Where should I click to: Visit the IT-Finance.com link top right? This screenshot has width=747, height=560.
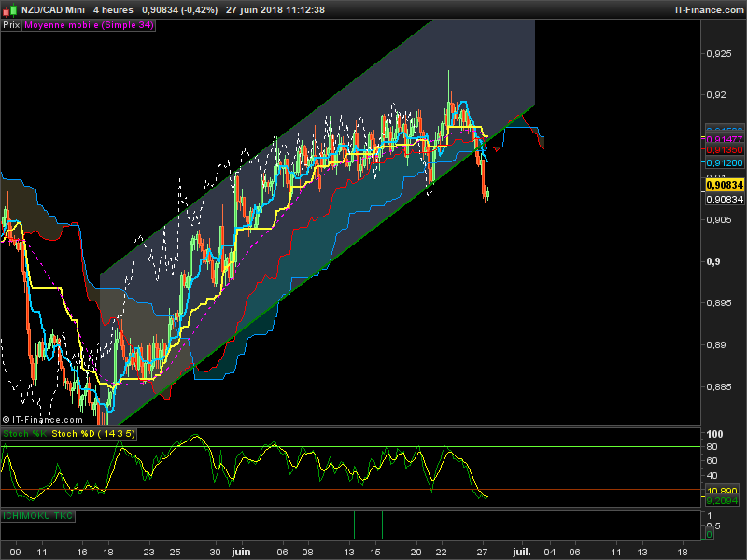pyautogui.click(x=709, y=10)
